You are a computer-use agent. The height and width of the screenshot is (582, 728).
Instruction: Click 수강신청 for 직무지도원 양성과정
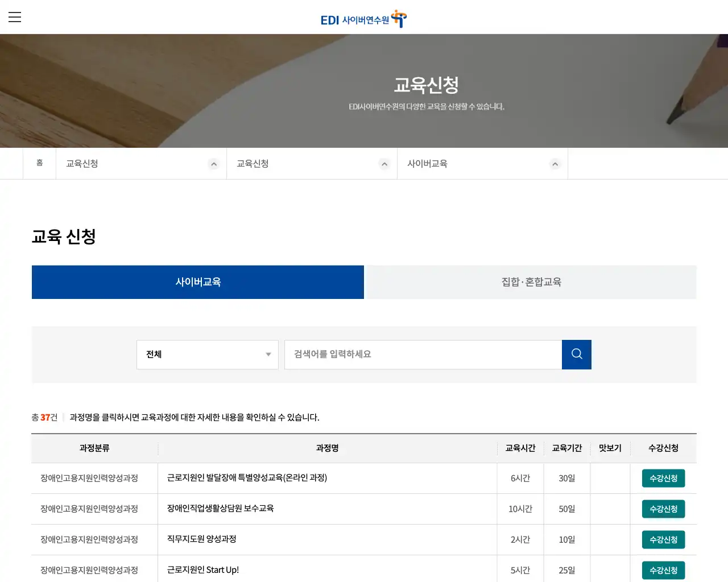tap(663, 539)
